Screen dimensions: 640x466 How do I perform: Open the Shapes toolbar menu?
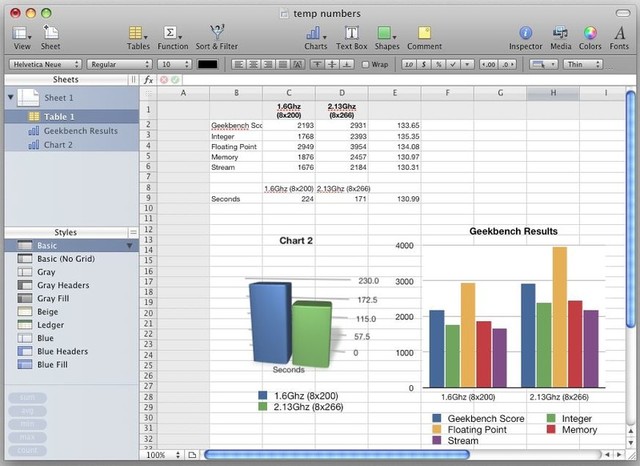(387, 38)
